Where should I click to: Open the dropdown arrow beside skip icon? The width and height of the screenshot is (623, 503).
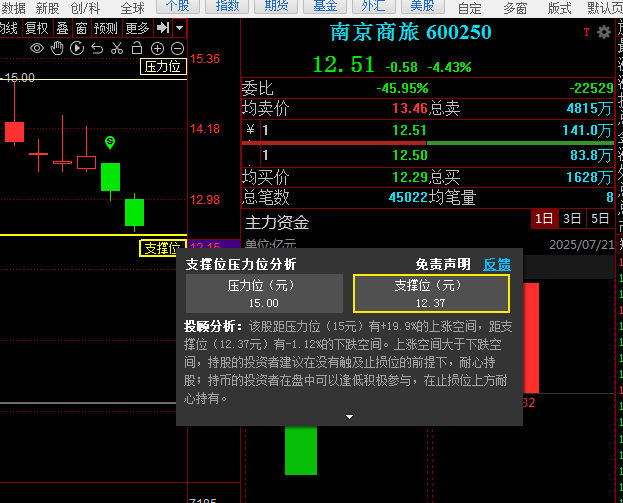(180, 28)
